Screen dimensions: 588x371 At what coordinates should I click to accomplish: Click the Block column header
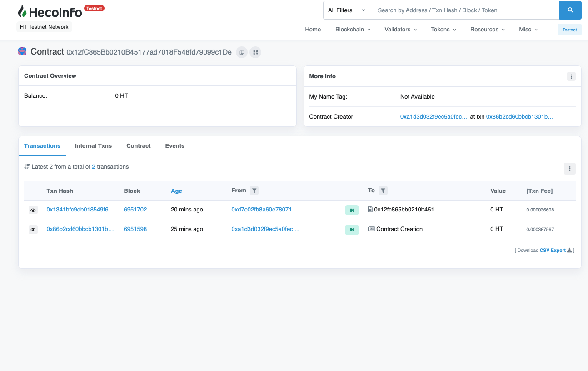[132, 191]
